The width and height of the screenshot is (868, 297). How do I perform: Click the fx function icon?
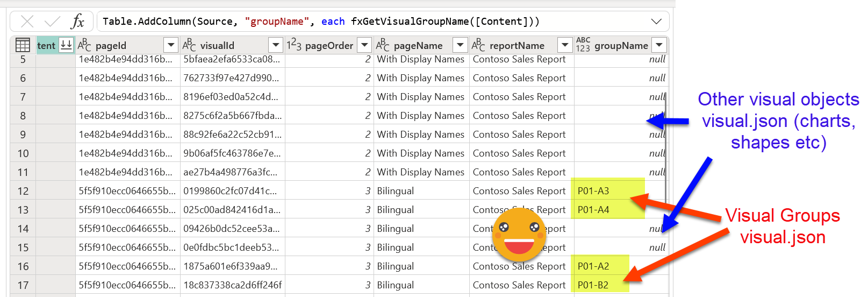point(77,22)
